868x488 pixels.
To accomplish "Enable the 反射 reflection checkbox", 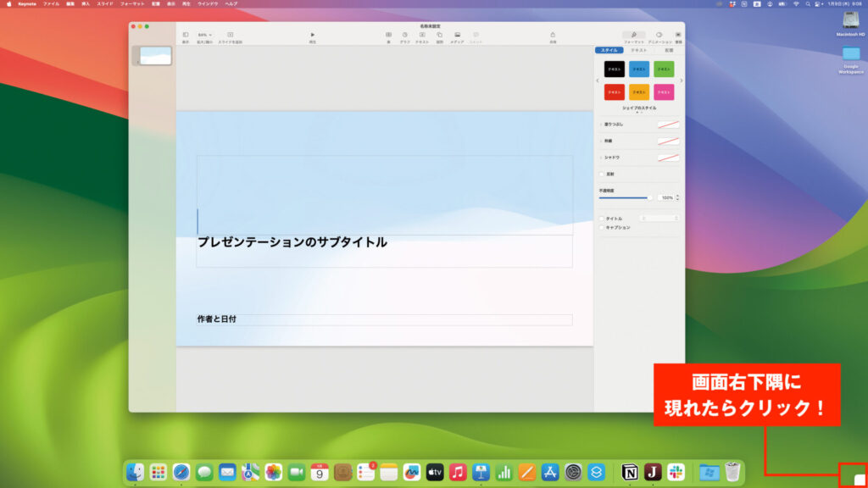I will click(x=602, y=175).
